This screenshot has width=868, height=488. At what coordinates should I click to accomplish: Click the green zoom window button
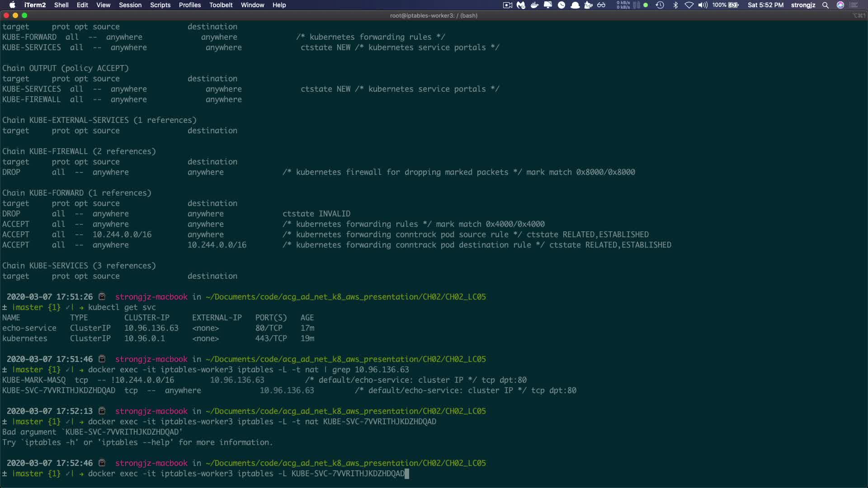tap(24, 15)
